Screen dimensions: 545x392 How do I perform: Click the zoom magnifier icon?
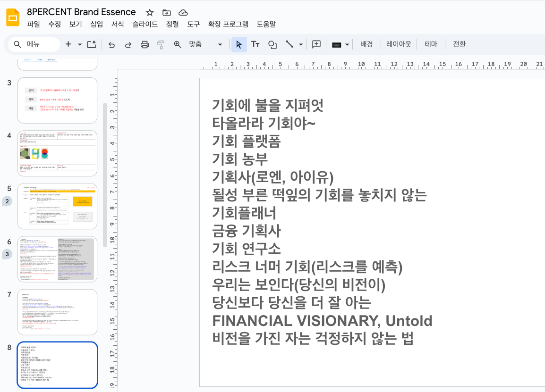pyautogui.click(x=178, y=44)
